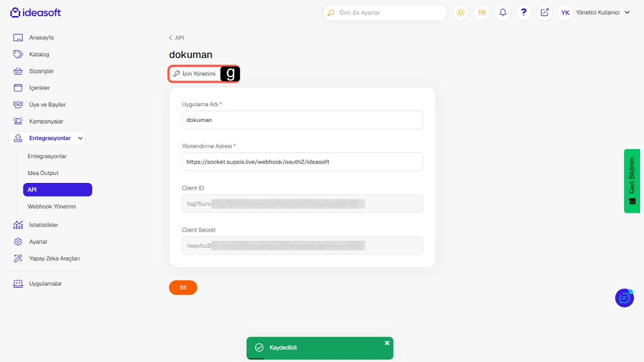
Task: Go back to API via chevron link
Action: 176,38
